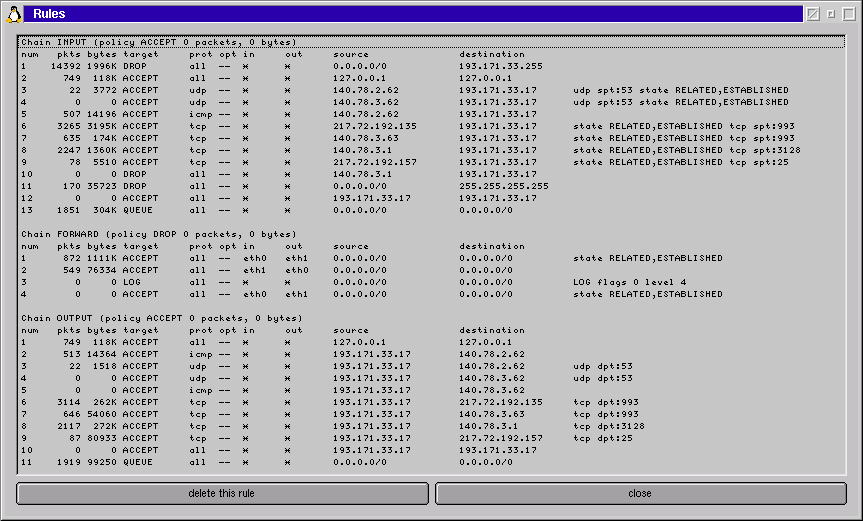863x521 pixels.
Task: Click the 'Rules' window title bar
Action: pos(413,14)
